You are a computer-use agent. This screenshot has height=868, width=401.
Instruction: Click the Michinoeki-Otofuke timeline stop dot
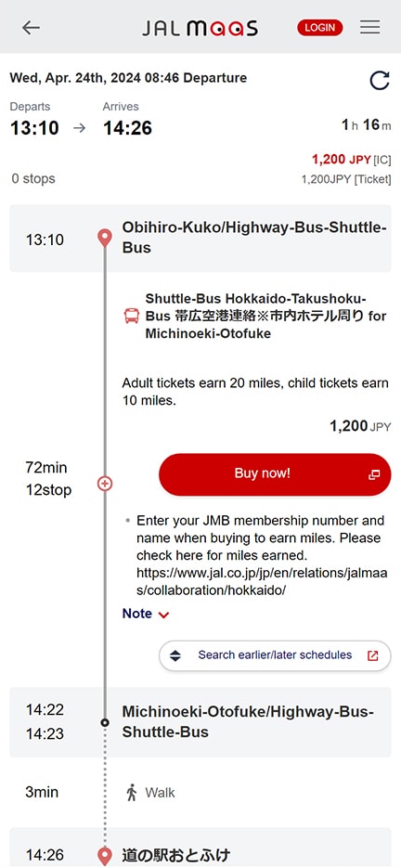[x=105, y=722]
